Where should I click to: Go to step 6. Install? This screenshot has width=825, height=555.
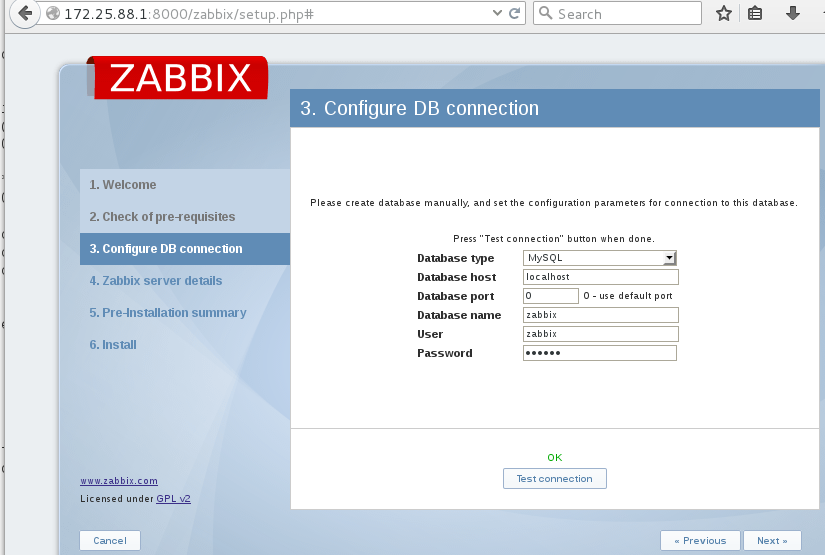[x=113, y=345]
